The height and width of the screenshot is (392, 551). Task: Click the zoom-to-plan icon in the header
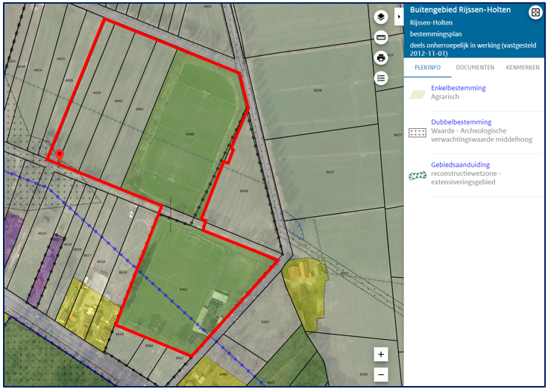(x=535, y=13)
